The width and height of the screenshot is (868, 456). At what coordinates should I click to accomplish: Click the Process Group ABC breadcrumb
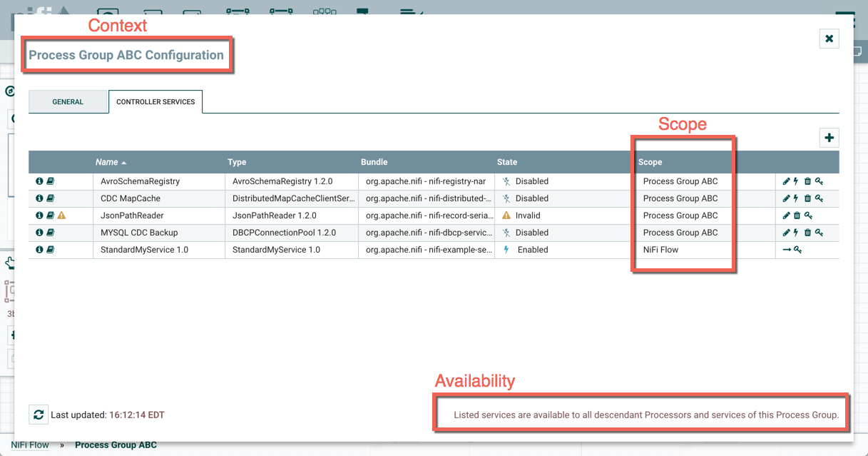(x=116, y=445)
